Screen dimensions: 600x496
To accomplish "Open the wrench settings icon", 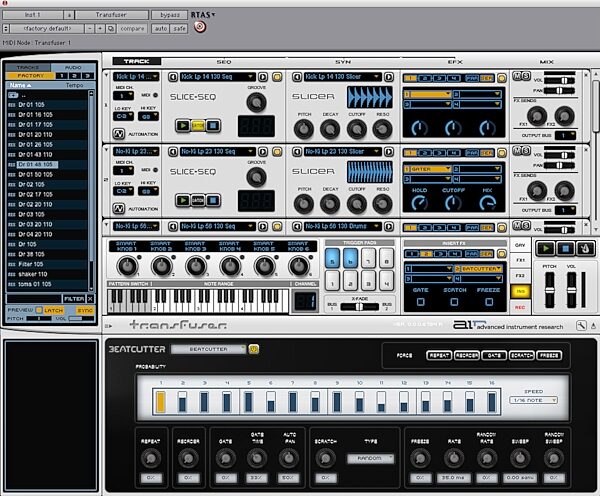I will point(581,326).
